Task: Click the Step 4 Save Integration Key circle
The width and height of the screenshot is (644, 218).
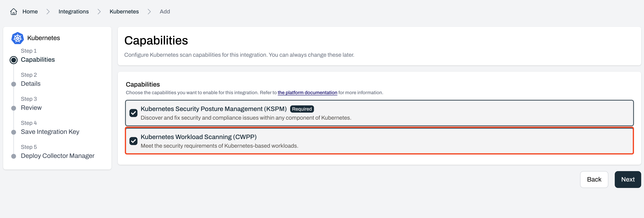Action: click(x=14, y=132)
